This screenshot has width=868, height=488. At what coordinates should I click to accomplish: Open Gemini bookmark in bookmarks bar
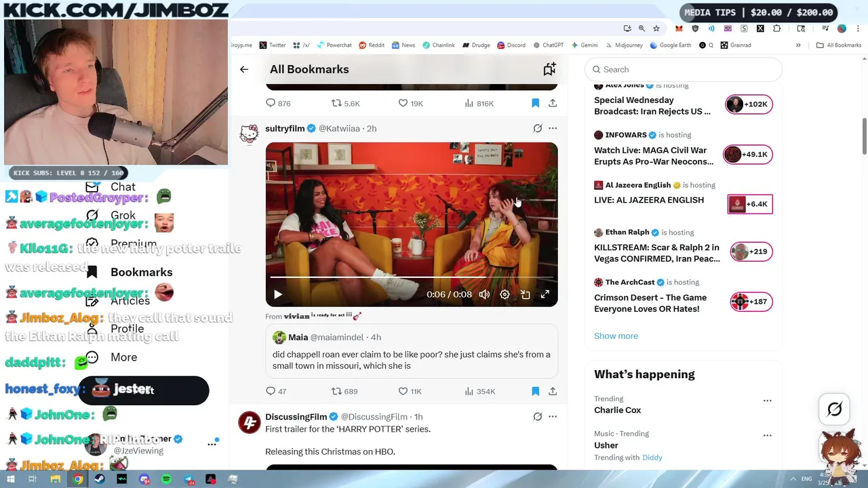585,45
